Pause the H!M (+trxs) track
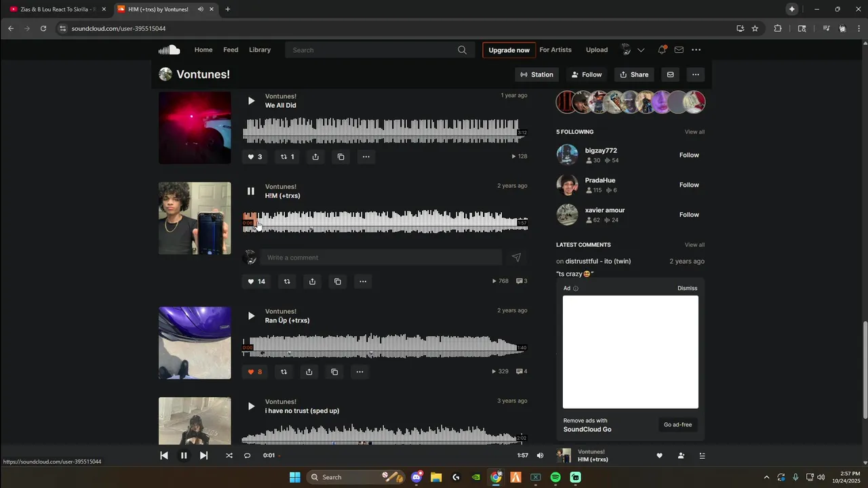868x488 pixels. click(251, 191)
